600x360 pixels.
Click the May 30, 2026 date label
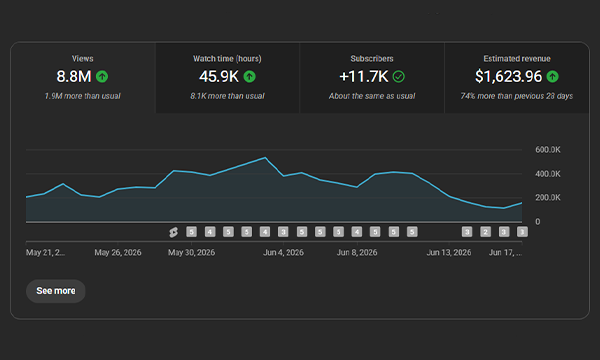coord(191,252)
